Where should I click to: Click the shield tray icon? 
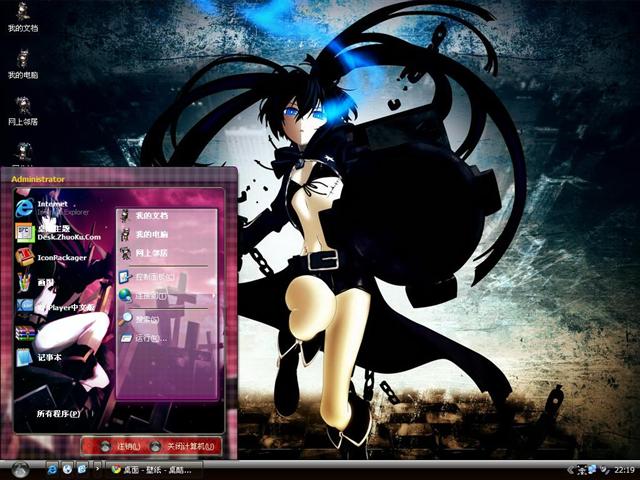click(x=604, y=470)
